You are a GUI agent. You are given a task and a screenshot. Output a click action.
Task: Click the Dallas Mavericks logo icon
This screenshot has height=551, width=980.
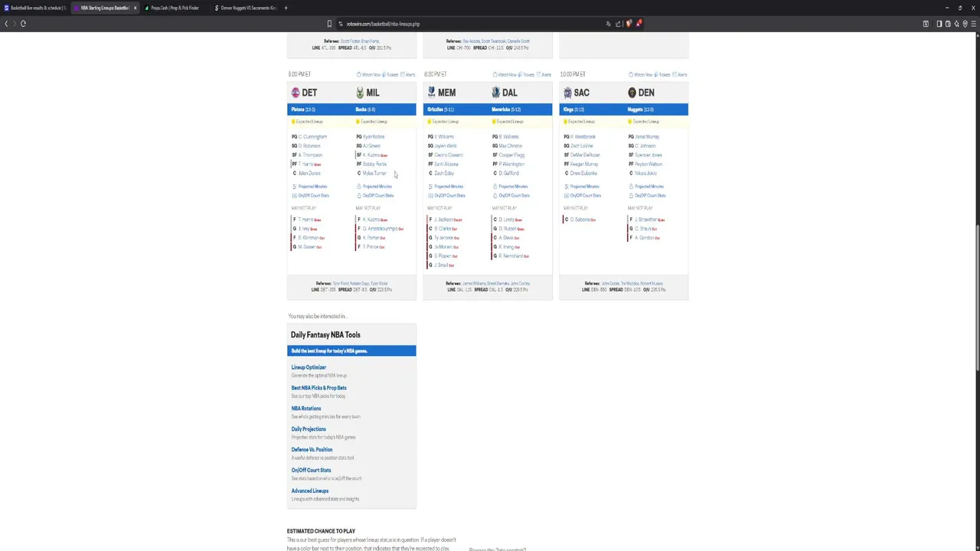pos(496,93)
